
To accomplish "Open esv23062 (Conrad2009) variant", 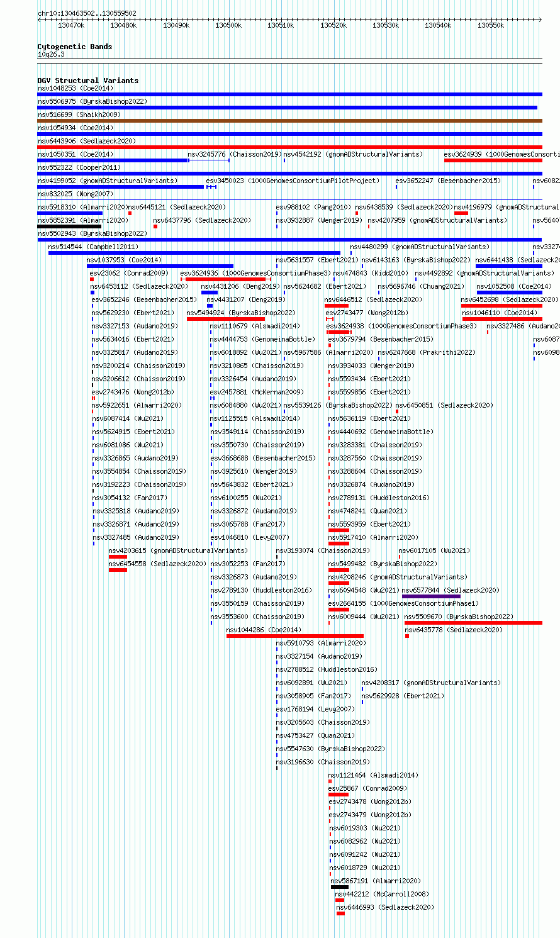I will (x=129, y=274).
